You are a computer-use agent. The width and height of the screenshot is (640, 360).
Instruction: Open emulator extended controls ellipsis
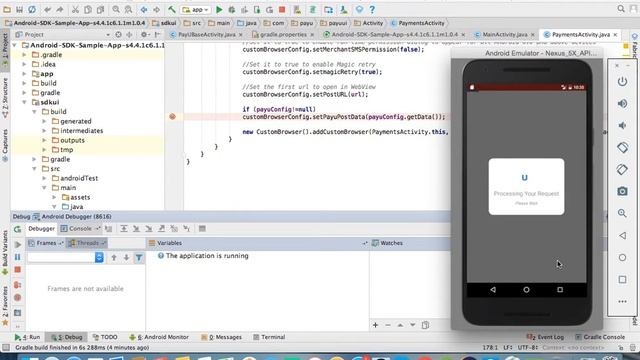[x=622, y=302]
